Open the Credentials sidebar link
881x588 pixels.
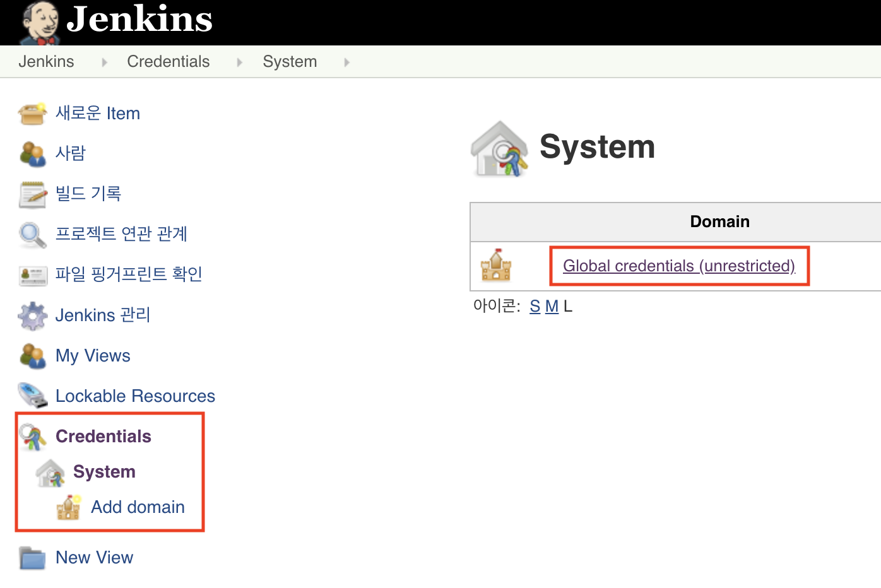click(103, 437)
